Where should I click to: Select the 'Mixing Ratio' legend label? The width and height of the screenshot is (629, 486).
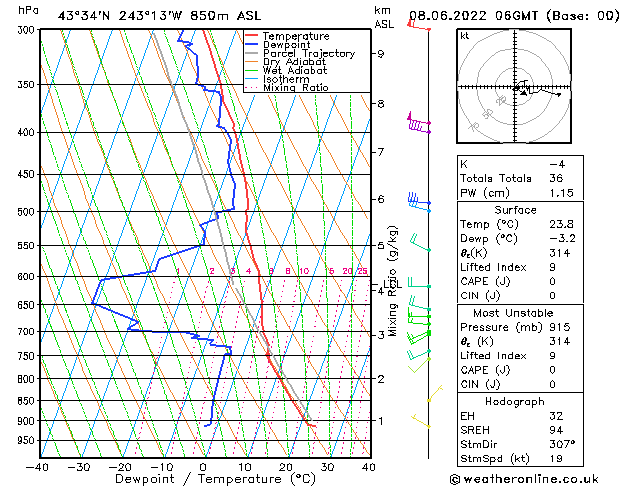(x=296, y=87)
